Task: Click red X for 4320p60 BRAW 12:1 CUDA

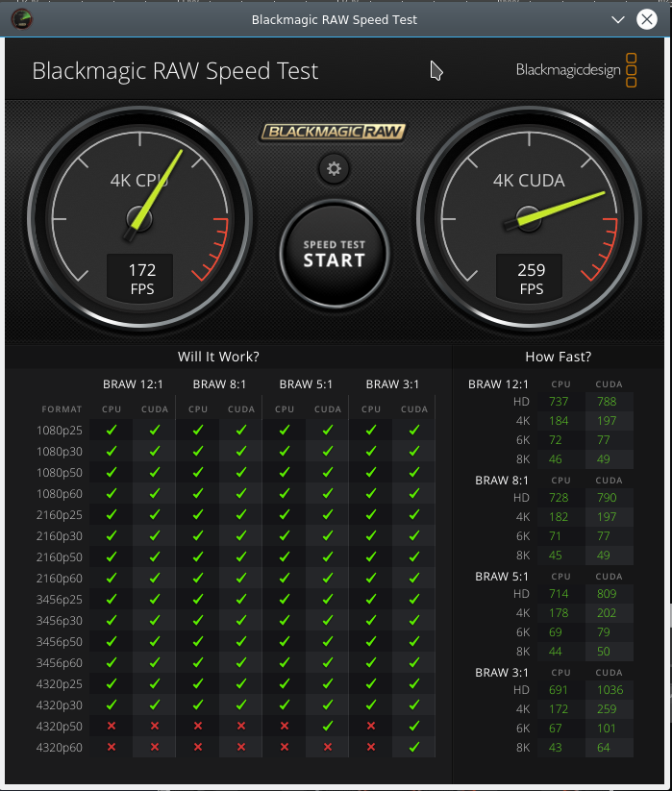Action: (155, 747)
